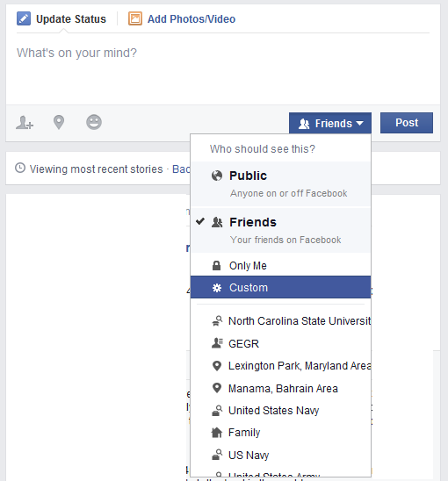The height and width of the screenshot is (481, 448).
Task: Click the add location pin icon
Action: tap(59, 122)
